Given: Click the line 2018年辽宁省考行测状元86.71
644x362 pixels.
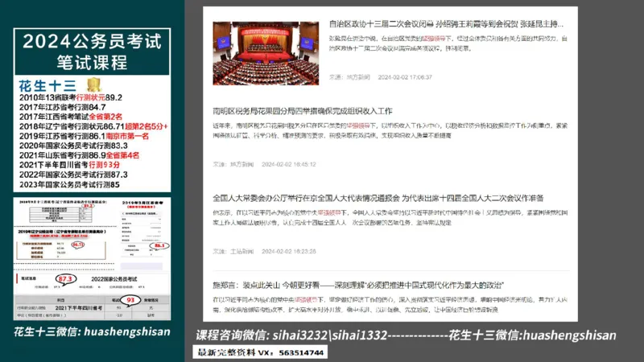Looking at the screenshot, I should [93, 126].
